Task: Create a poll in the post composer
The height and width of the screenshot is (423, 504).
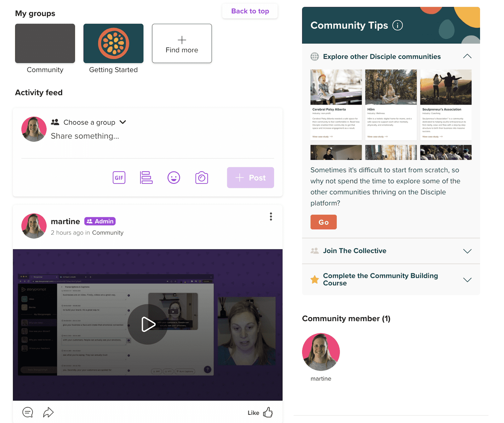Action: [146, 178]
